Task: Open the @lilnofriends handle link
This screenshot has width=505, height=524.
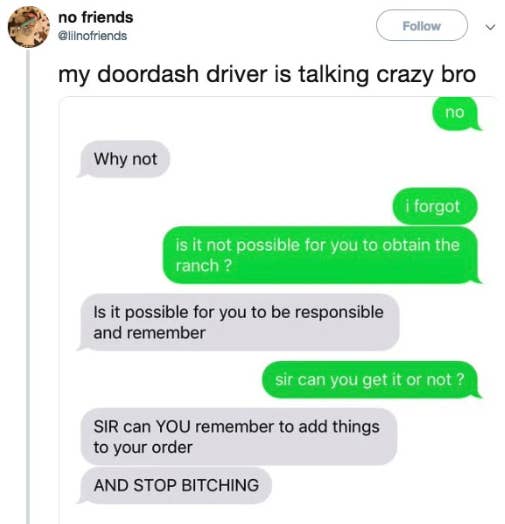Action: 93,36
